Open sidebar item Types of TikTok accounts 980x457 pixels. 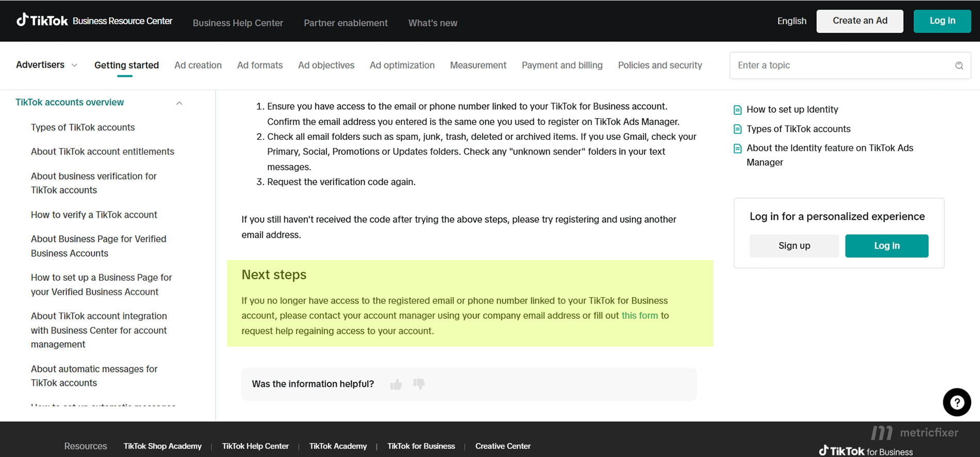point(83,127)
